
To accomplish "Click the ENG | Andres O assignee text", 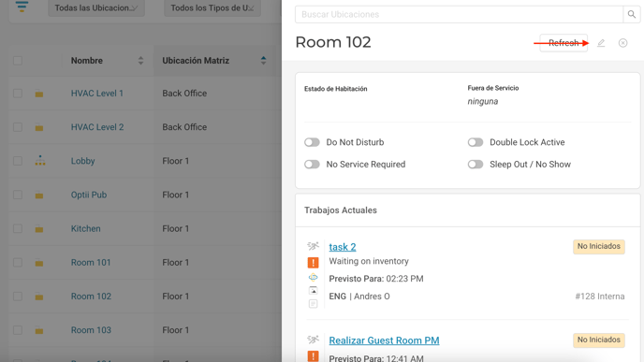I will pos(359,297).
